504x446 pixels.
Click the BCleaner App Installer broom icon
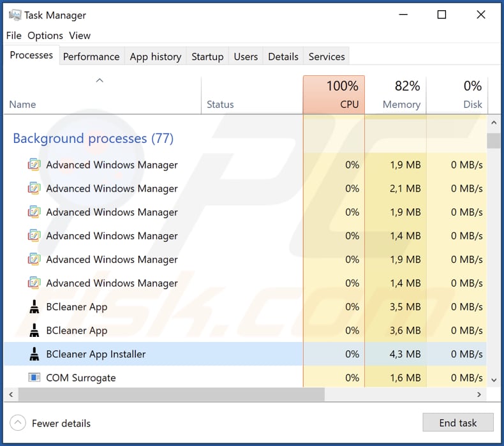[x=34, y=354]
